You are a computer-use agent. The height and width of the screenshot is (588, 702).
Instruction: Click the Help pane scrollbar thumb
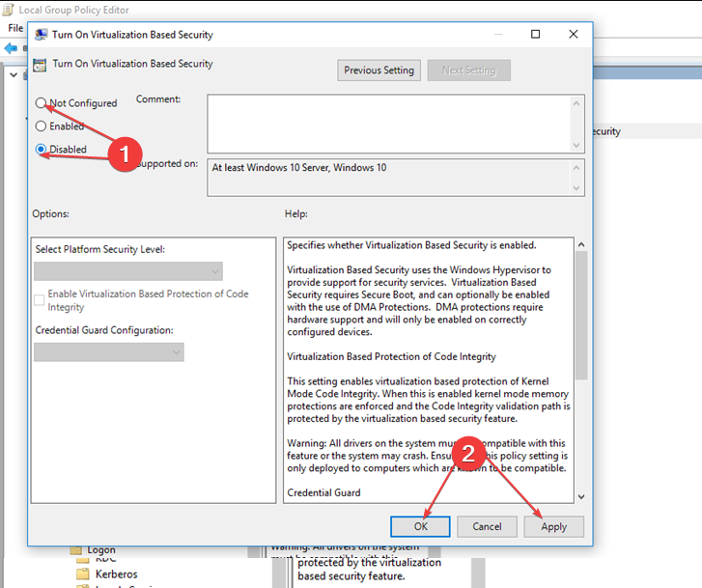coord(581,316)
